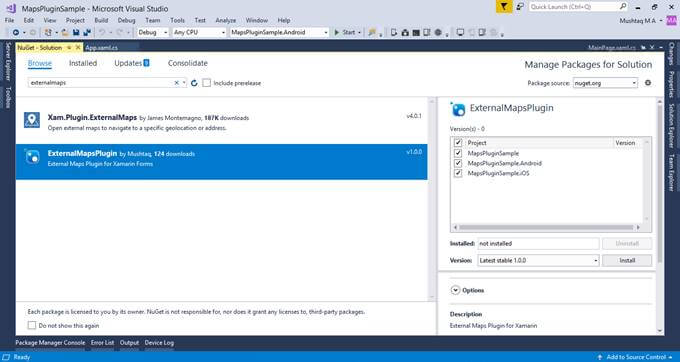Open the Solution Explorer side tab
680x362 pixels.
tap(672, 126)
